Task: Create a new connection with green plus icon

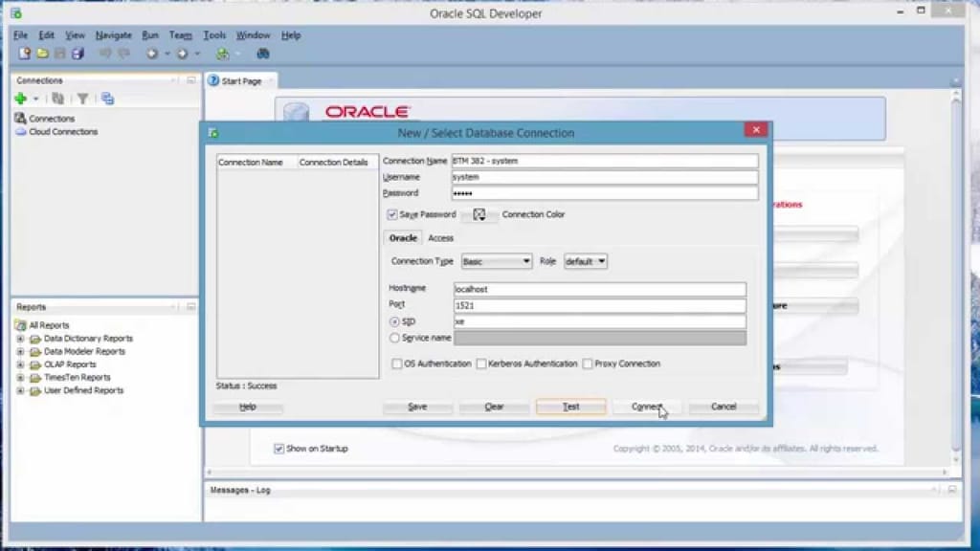Action: coord(20,99)
